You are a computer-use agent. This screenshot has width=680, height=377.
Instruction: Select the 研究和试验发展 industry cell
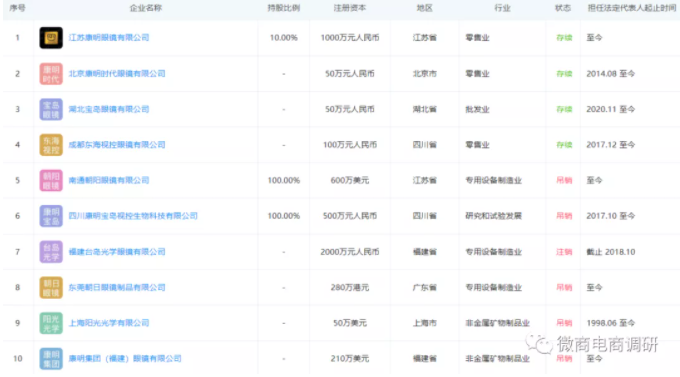pos(494,216)
